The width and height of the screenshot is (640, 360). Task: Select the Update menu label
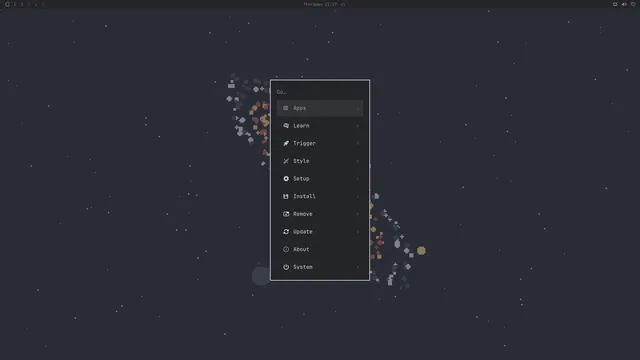(303, 232)
